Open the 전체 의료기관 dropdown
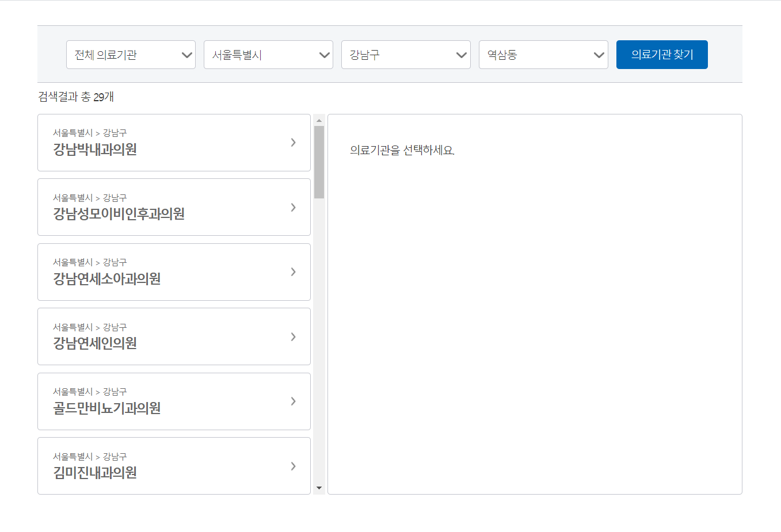This screenshot has width=781, height=532. pyautogui.click(x=131, y=55)
